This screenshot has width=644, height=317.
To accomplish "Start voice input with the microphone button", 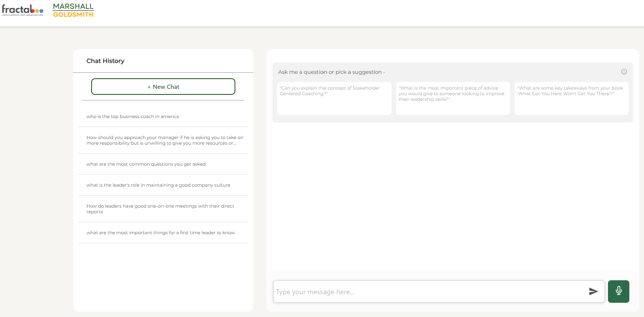I will (618, 292).
